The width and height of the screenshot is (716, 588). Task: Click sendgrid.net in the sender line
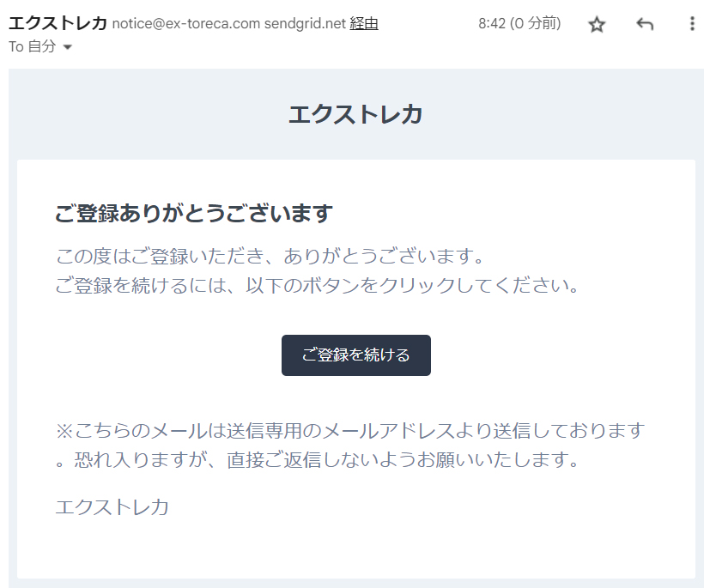pyautogui.click(x=305, y=23)
